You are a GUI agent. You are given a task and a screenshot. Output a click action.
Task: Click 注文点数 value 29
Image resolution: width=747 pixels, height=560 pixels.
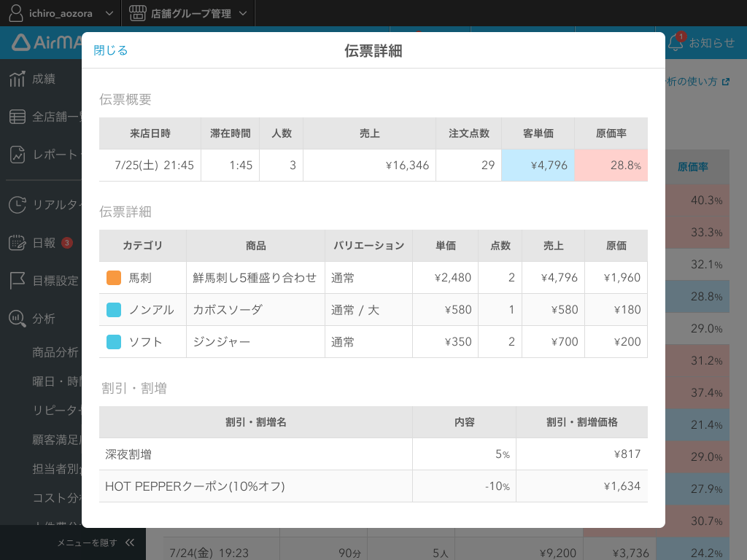coord(488,166)
